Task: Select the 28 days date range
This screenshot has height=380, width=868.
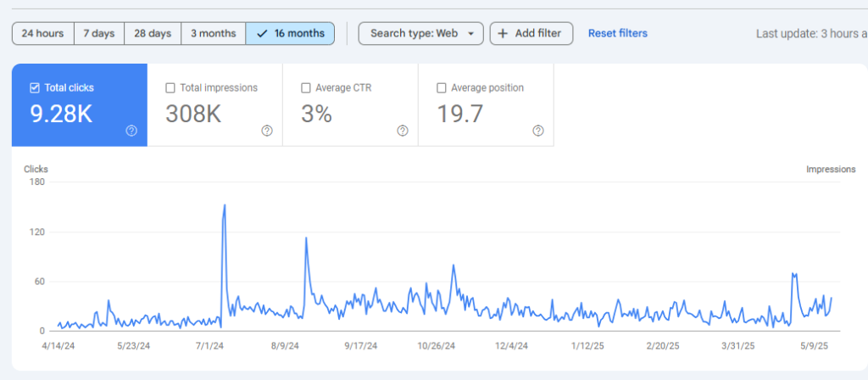Action: pyautogui.click(x=153, y=33)
